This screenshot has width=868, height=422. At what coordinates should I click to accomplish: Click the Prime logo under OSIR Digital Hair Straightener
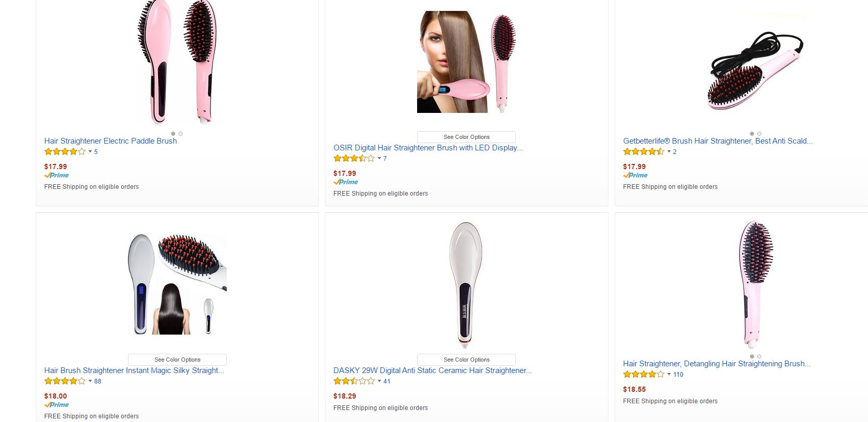point(346,182)
